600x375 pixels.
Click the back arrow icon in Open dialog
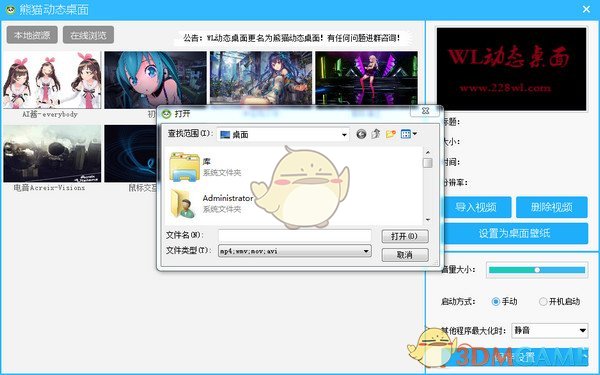coord(361,134)
